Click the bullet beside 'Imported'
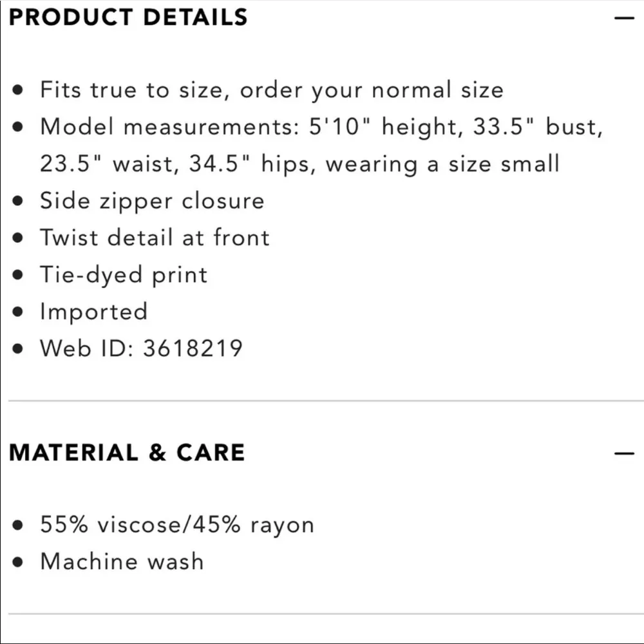 point(19,312)
